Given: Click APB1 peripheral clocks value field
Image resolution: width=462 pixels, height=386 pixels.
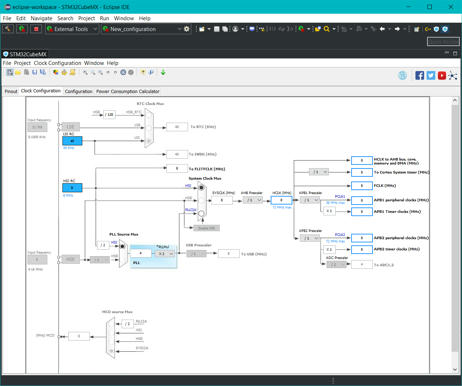Looking at the screenshot, I should click(362, 200).
